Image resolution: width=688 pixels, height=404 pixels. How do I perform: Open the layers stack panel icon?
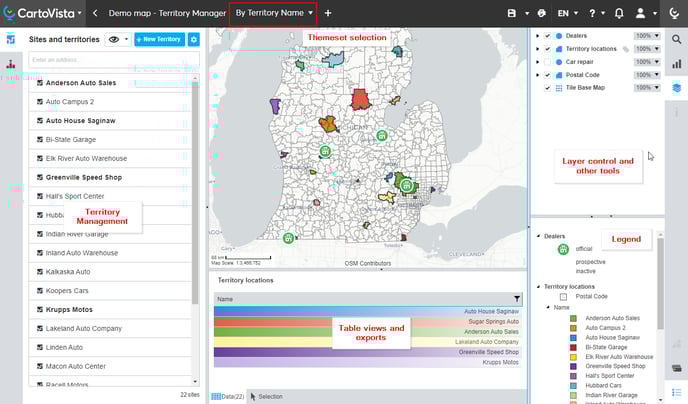click(x=677, y=88)
